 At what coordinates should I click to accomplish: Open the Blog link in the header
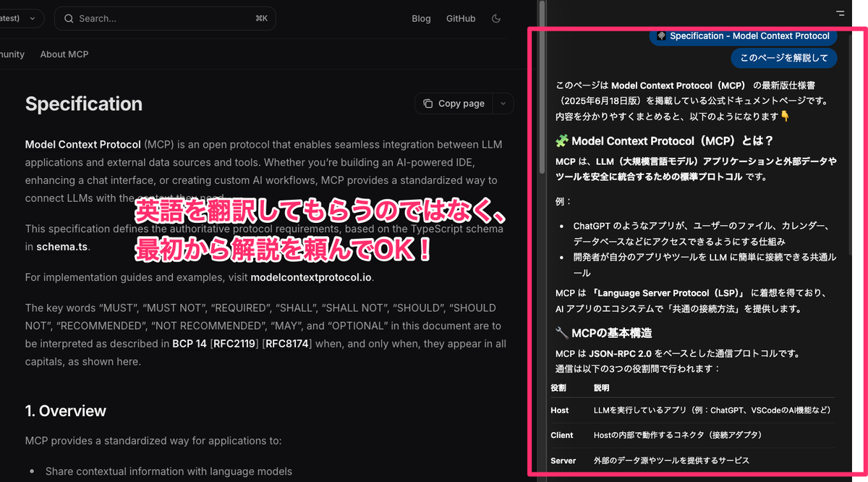(421, 19)
